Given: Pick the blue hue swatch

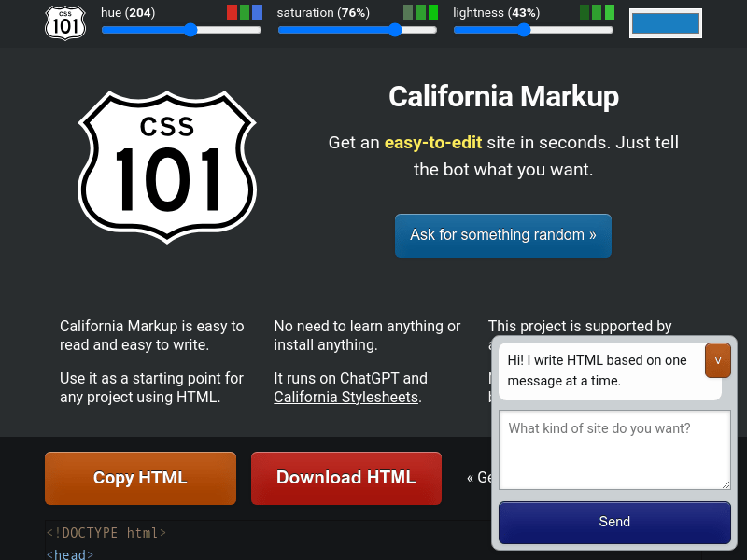Looking at the screenshot, I should (258, 12).
